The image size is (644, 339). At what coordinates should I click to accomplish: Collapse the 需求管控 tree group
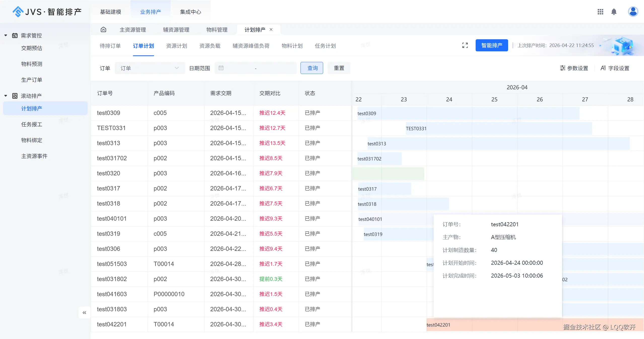(x=6, y=35)
